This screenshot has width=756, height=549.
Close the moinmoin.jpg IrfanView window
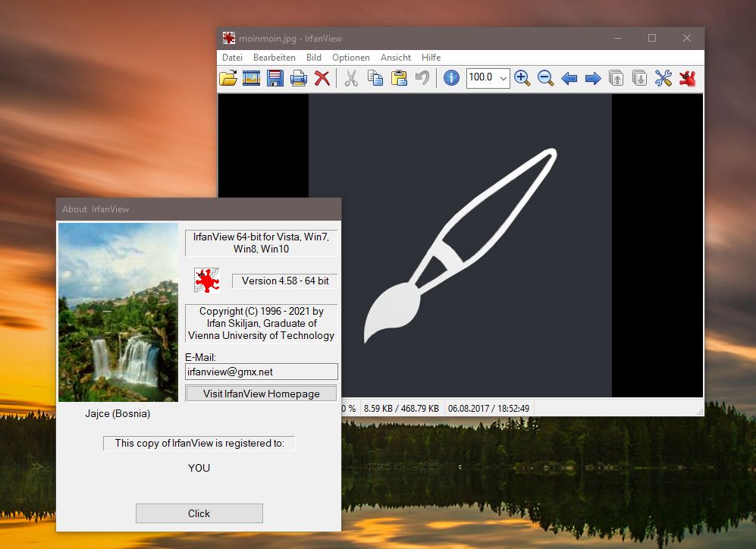coord(687,38)
